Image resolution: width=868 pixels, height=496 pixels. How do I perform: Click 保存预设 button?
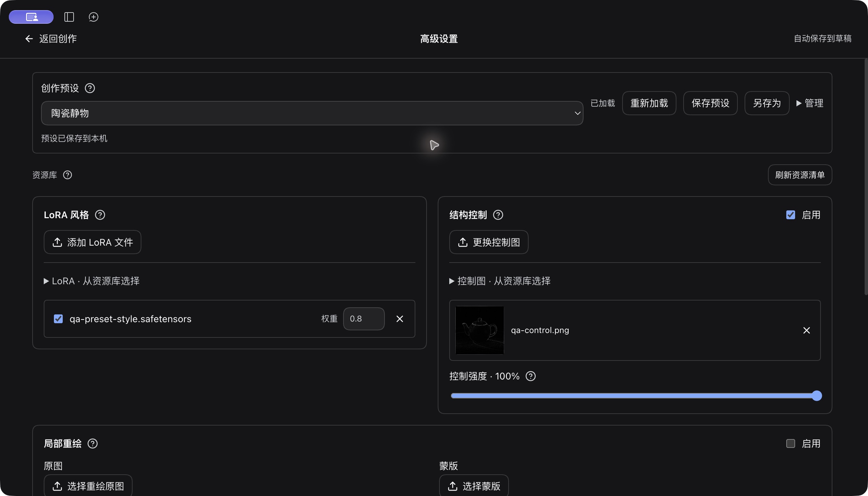(x=710, y=103)
